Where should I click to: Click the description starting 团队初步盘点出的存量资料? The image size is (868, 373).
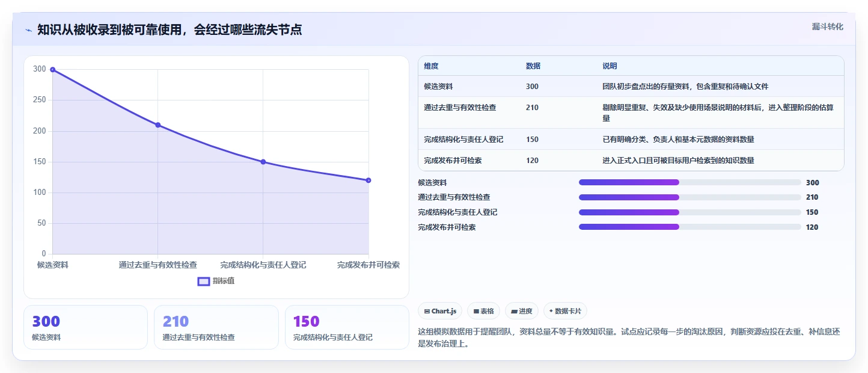point(685,87)
